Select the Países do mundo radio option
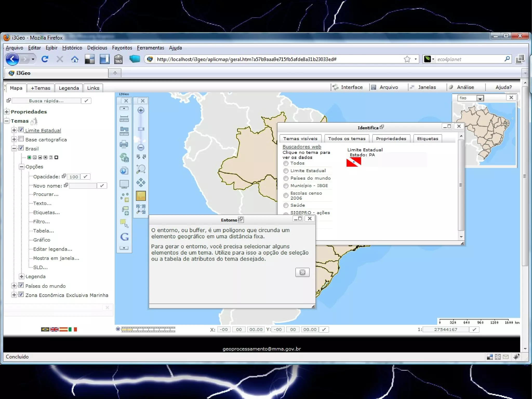This screenshot has height=399, width=532. pyautogui.click(x=286, y=178)
